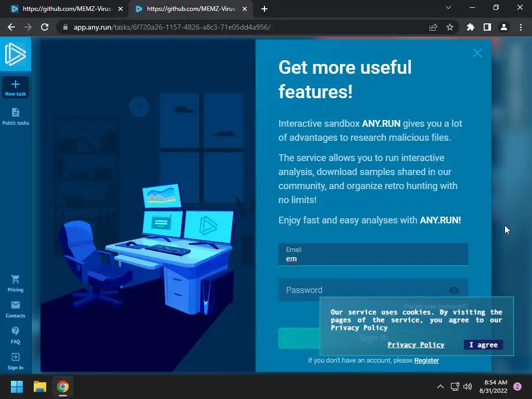Open Chrome three-dot menu
Image resolution: width=532 pixels, height=399 pixels.
(521, 27)
